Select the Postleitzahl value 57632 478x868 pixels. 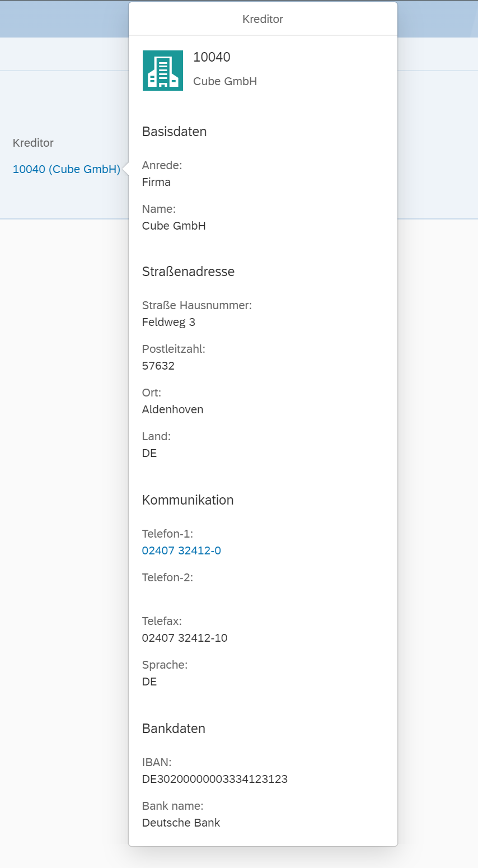point(158,366)
